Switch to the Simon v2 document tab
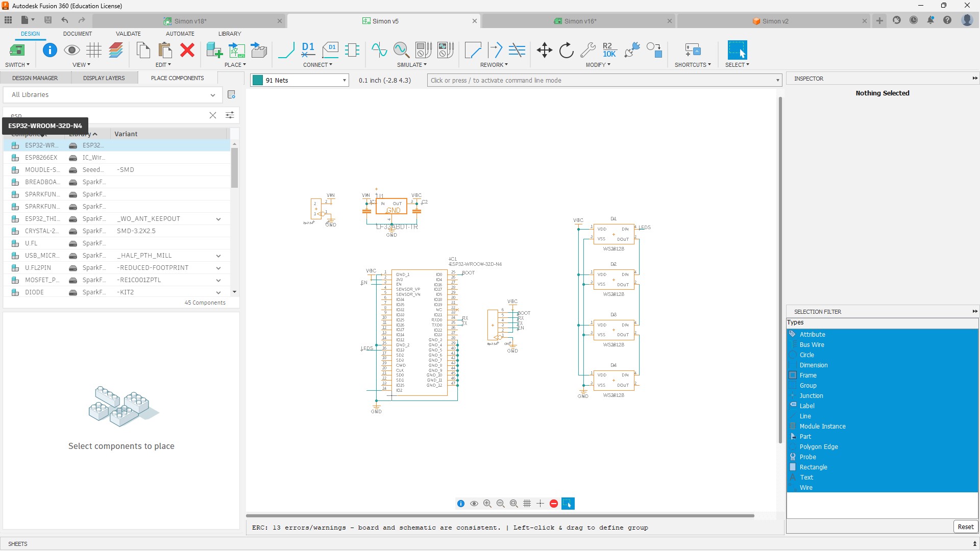The width and height of the screenshot is (980, 551). (x=775, y=21)
